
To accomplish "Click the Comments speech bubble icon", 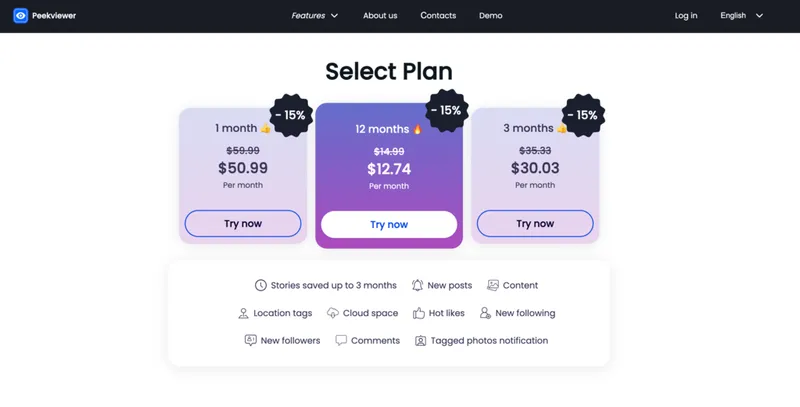I will tap(341, 341).
